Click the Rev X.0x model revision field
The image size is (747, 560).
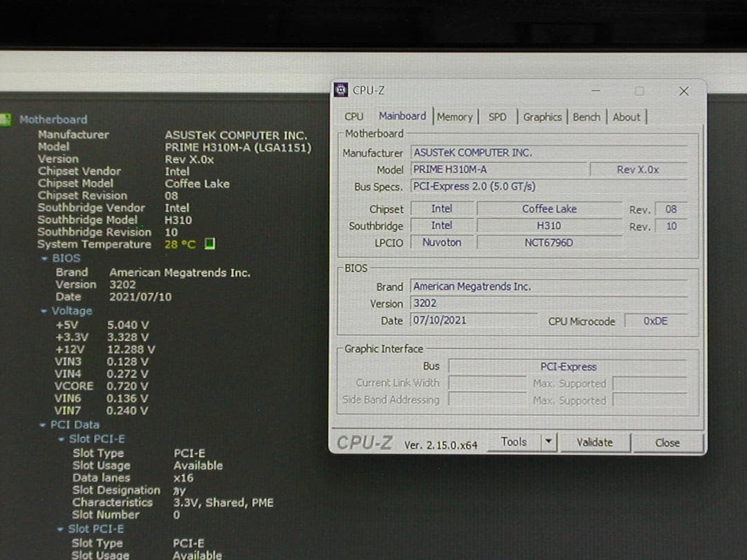pos(638,169)
